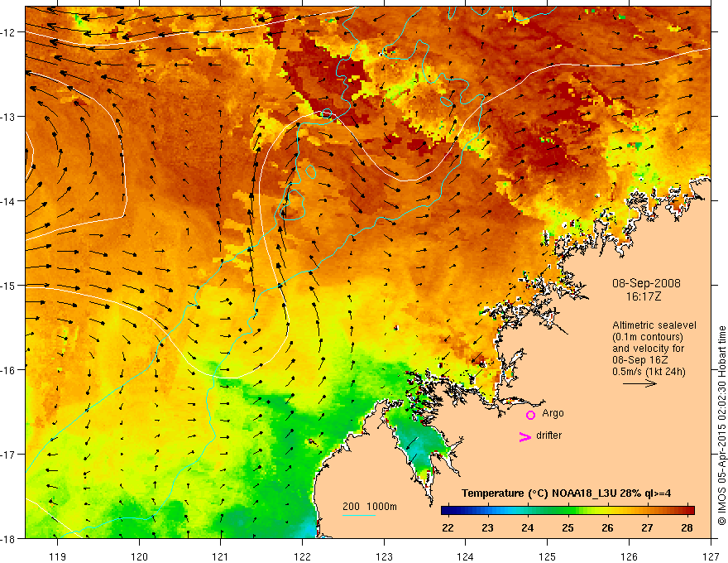Click longitude axis label '119'
The width and height of the screenshot is (728, 563).
(58, 556)
